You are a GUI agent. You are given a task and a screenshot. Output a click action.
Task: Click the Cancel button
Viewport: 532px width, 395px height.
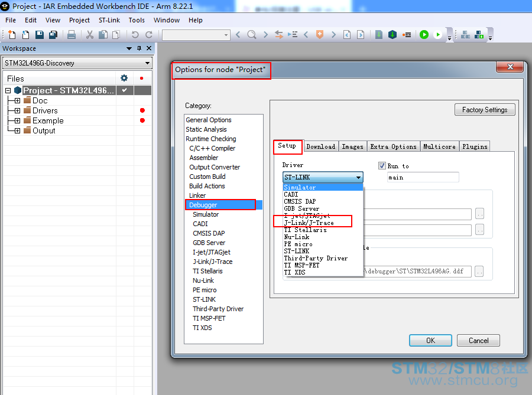pyautogui.click(x=478, y=341)
